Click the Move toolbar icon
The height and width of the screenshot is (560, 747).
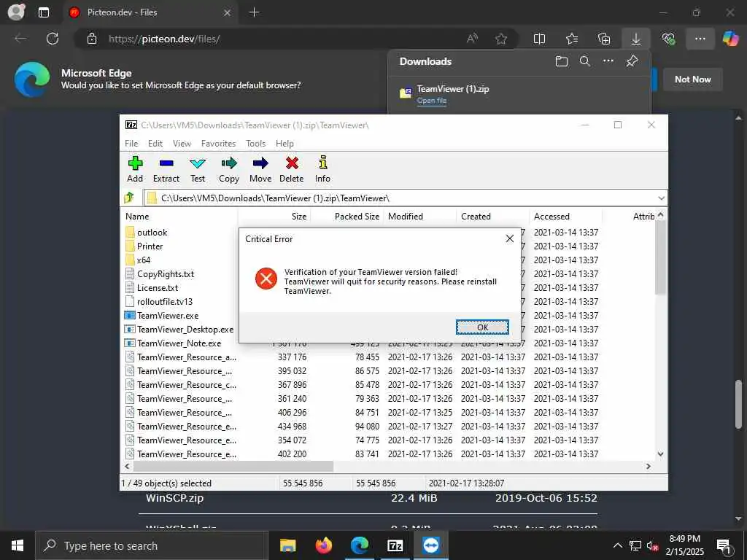(260, 169)
